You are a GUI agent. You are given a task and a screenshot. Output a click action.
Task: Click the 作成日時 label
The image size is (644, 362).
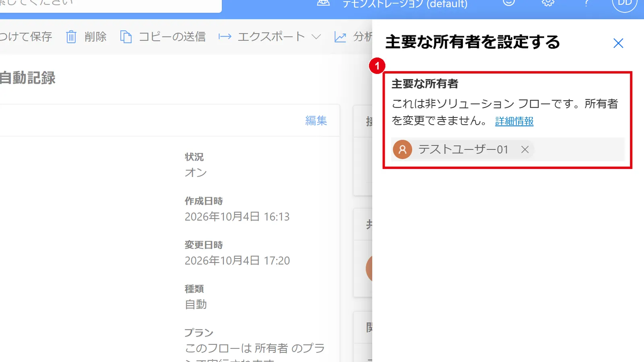click(204, 201)
